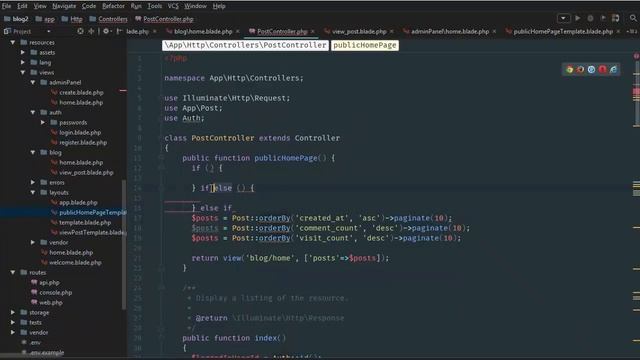Open Search Everywhere magnifier icon
The width and height of the screenshot is (640, 360).
click(x=633, y=18)
